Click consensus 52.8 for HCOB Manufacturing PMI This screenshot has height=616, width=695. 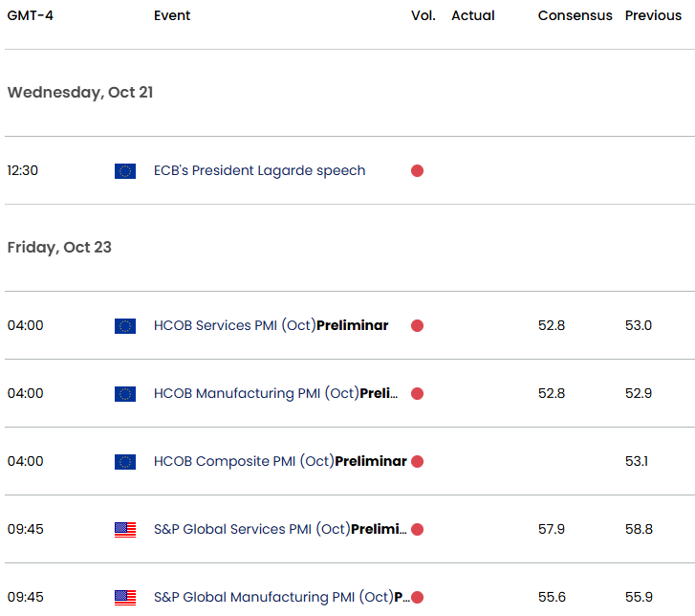coord(552,393)
